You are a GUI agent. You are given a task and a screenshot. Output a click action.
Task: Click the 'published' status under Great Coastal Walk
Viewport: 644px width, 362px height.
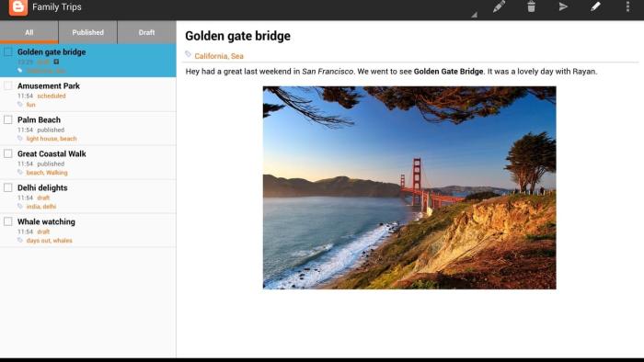click(51, 164)
